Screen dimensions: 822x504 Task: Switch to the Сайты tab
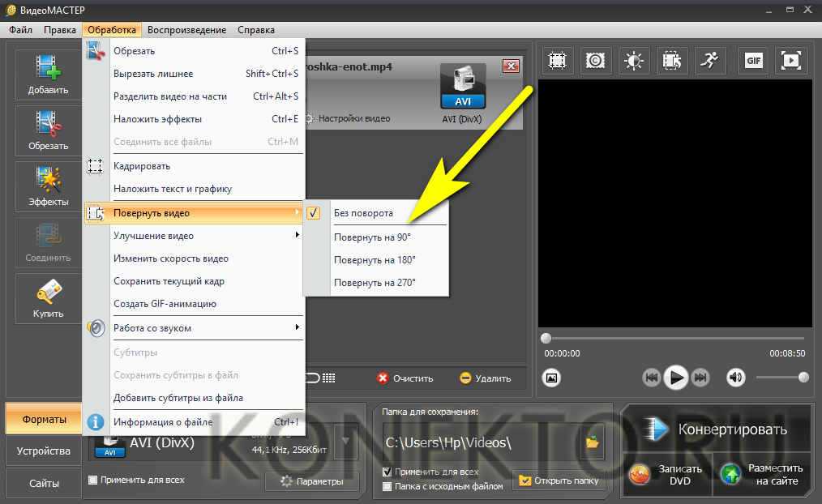click(x=44, y=483)
